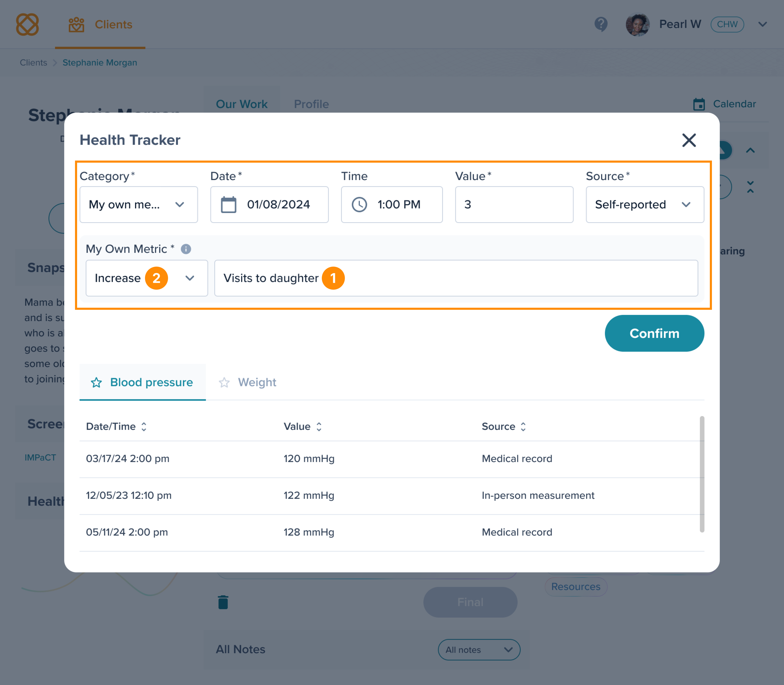Screen dimensions: 784x685
Task: Close the Health Tracker dialog
Action: click(x=689, y=140)
